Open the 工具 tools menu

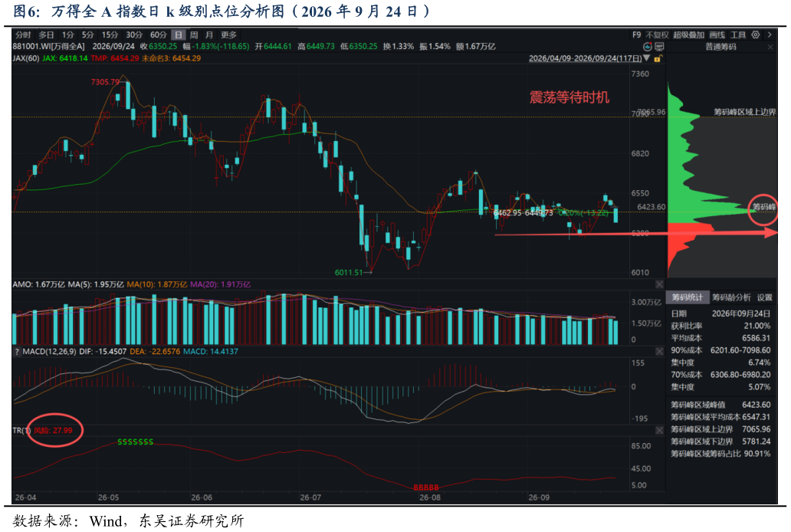(738, 34)
